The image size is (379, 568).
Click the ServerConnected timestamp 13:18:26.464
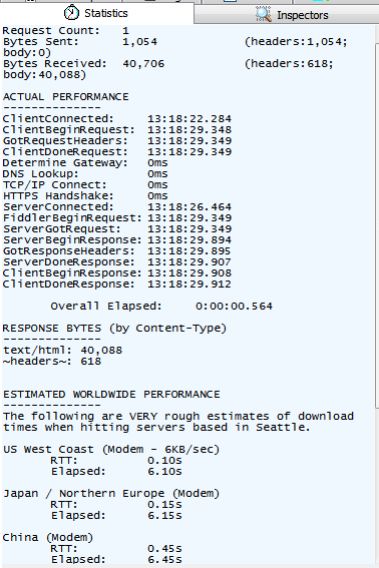click(189, 207)
